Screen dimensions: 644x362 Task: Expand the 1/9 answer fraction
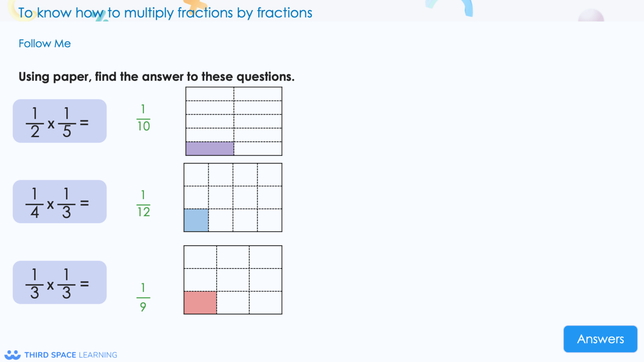143,297
